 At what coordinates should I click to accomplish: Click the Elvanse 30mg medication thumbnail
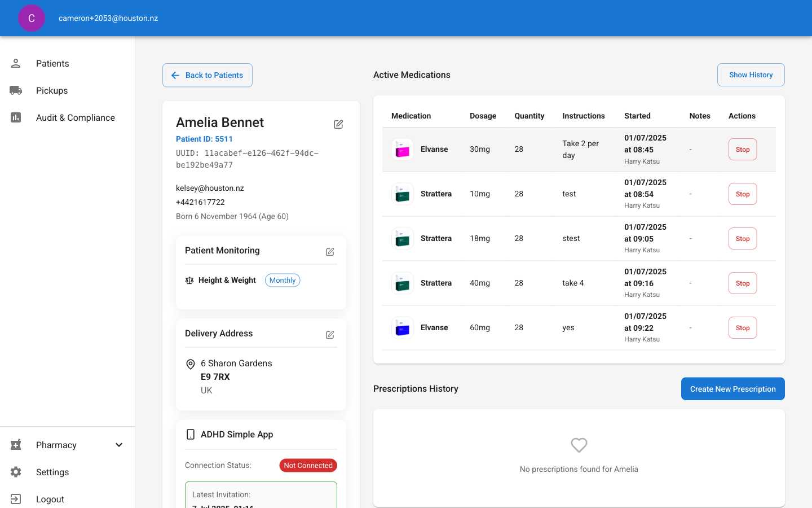pos(403,150)
